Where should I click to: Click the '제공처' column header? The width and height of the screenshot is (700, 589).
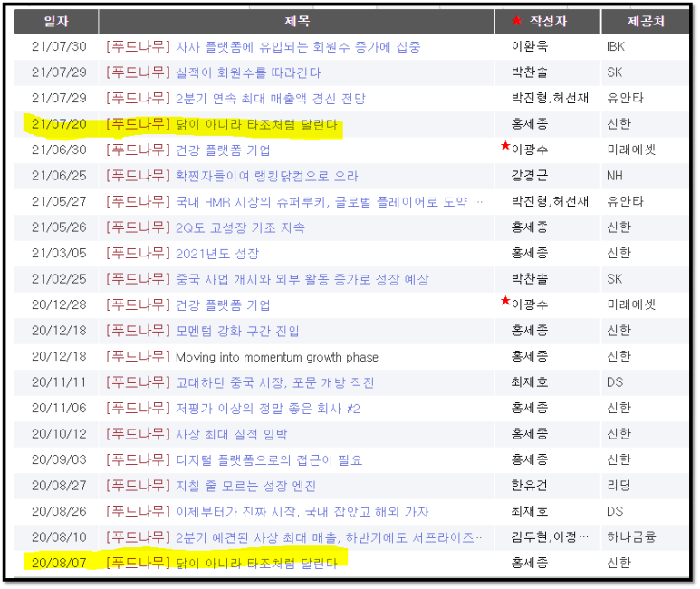point(646,21)
